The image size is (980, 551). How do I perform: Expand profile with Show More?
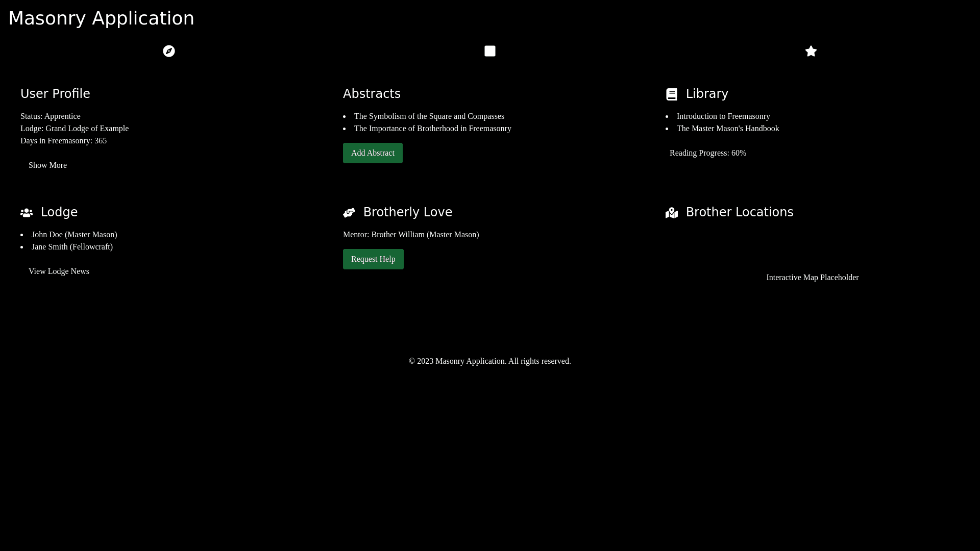(x=47, y=165)
